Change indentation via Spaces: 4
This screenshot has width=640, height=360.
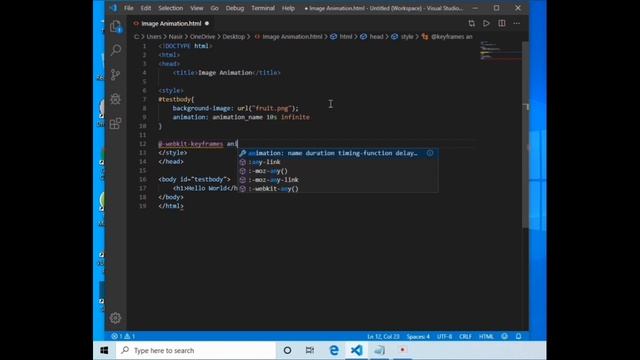click(x=418, y=337)
